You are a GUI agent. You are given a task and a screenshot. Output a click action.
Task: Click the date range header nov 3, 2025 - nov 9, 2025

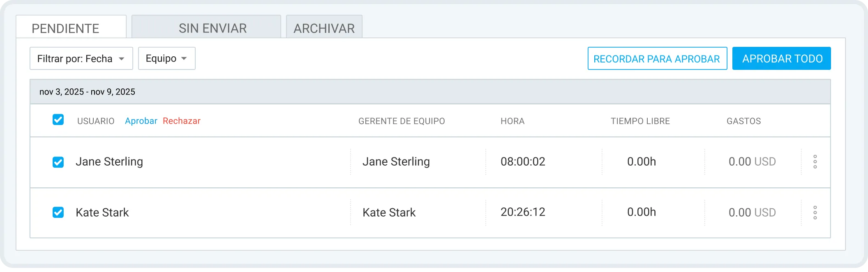pyautogui.click(x=87, y=92)
